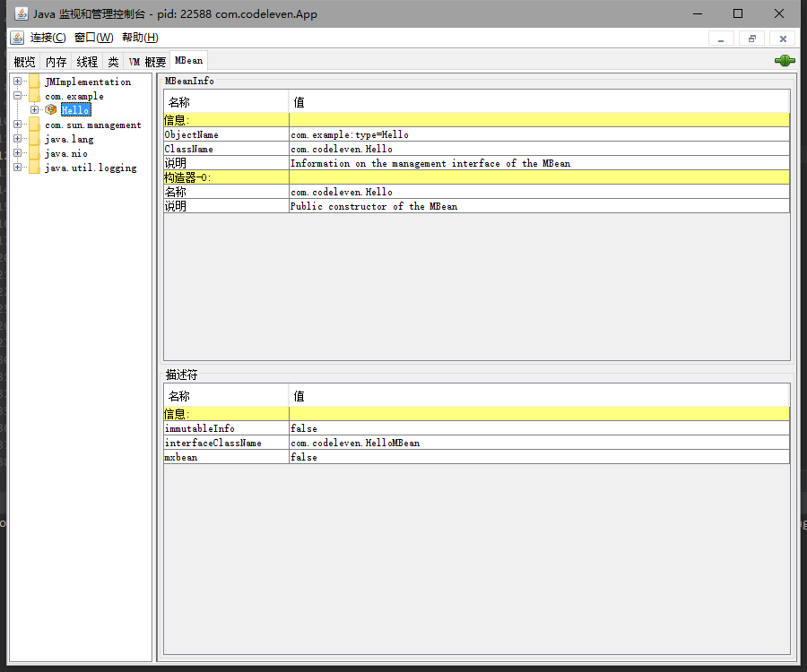Click the ClassName cell
Viewport: 807px width, 672px height.
(x=227, y=149)
